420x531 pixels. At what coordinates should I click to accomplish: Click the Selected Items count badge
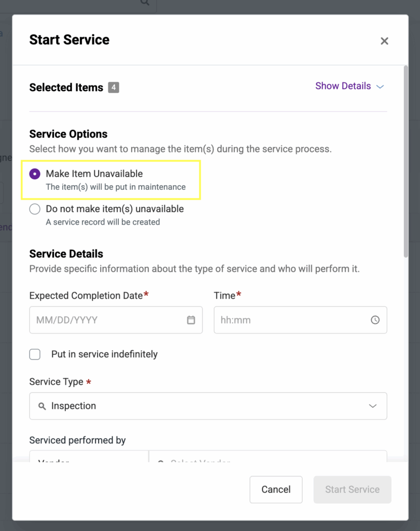coord(114,87)
